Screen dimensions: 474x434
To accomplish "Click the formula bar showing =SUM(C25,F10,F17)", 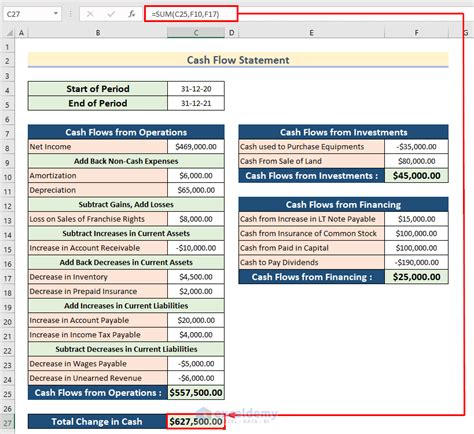I will (x=191, y=14).
